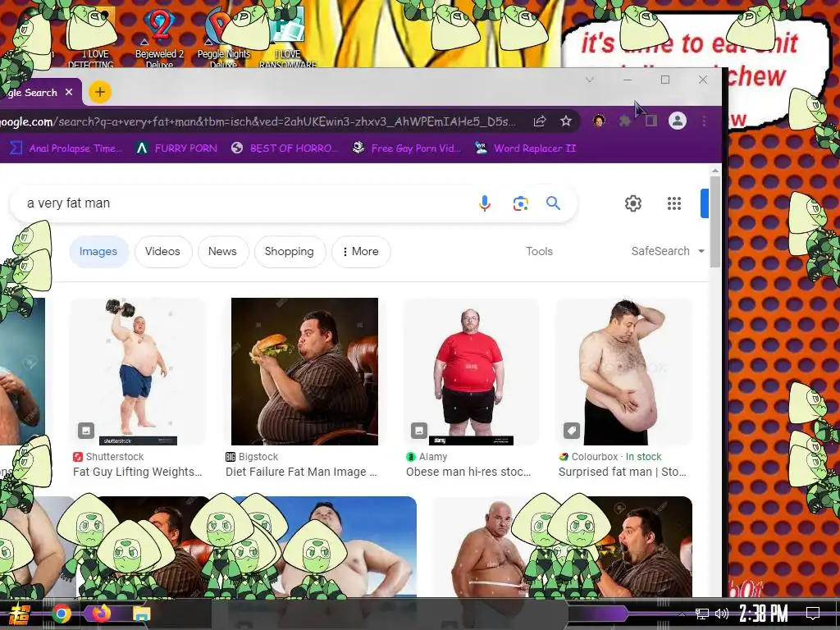
Task: Open the Start menu button
Action: [x=20, y=614]
